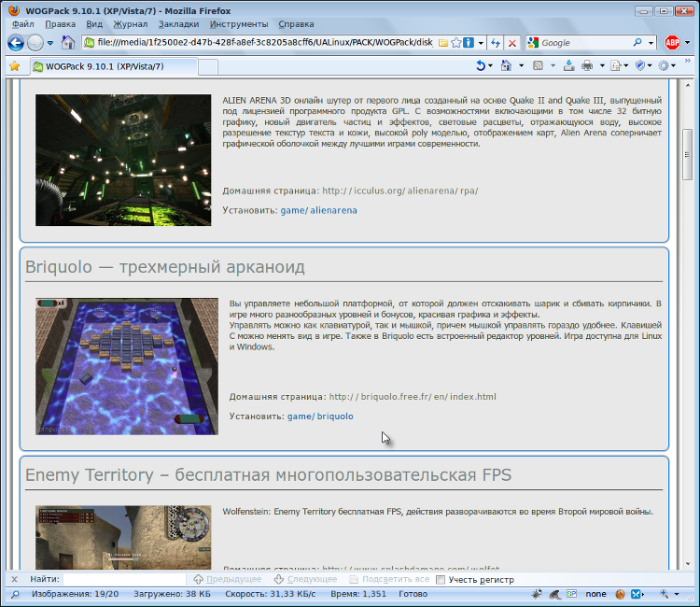
Task: Open the Adblock Plus dropdown arrow
Action: [x=688, y=42]
